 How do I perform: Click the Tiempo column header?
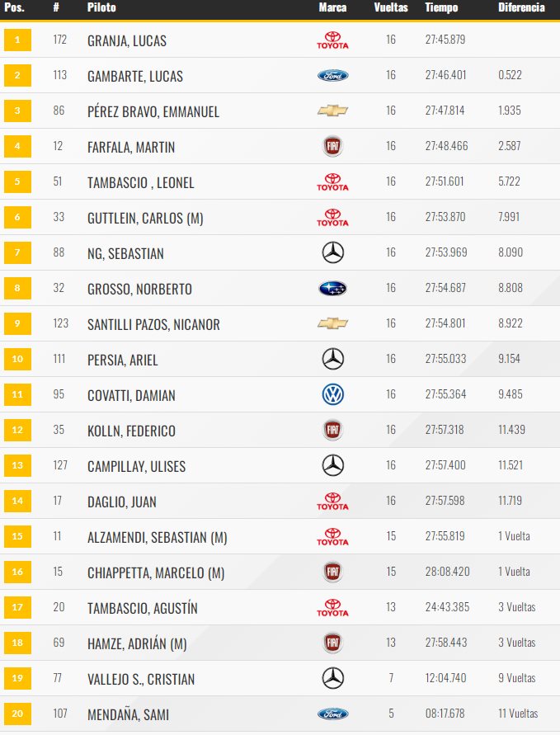coord(441,7)
